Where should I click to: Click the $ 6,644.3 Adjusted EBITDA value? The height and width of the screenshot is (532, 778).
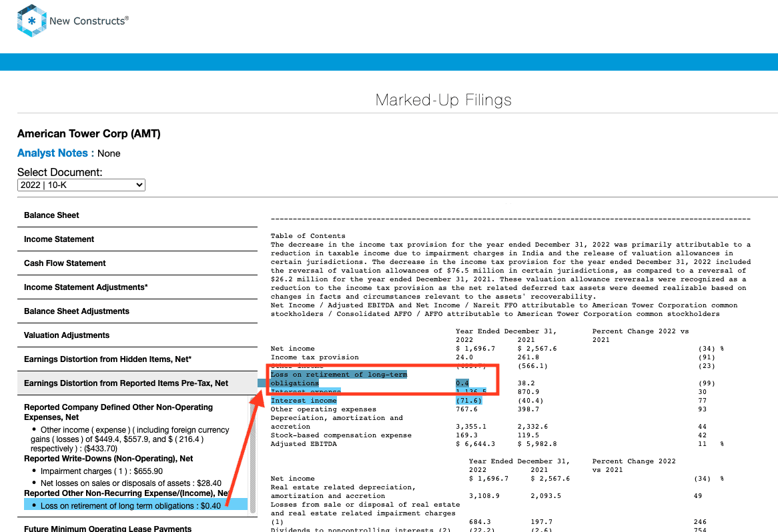pyautogui.click(x=475, y=444)
